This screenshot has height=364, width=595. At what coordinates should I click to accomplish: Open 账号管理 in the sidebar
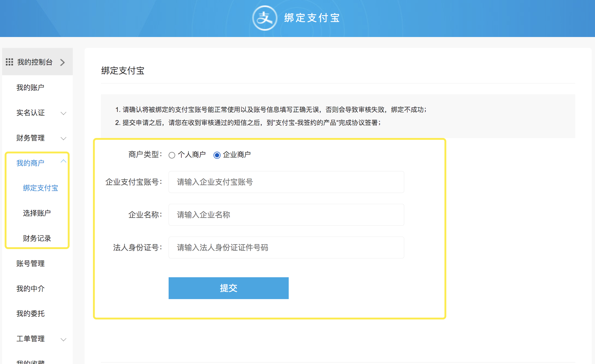click(x=30, y=264)
